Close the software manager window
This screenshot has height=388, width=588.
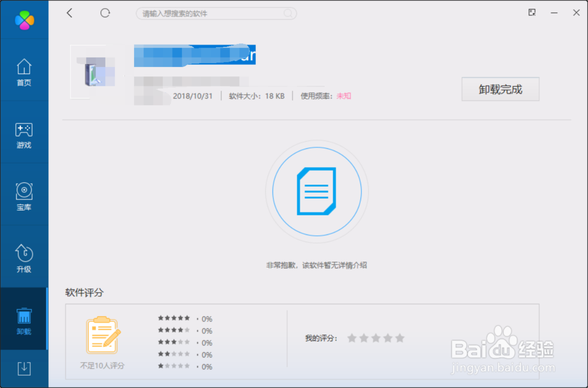(x=576, y=13)
